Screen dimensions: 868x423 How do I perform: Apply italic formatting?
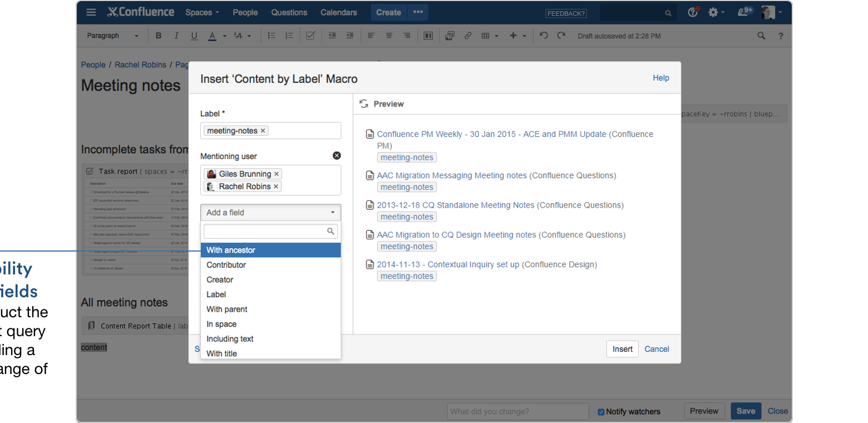coord(176,36)
